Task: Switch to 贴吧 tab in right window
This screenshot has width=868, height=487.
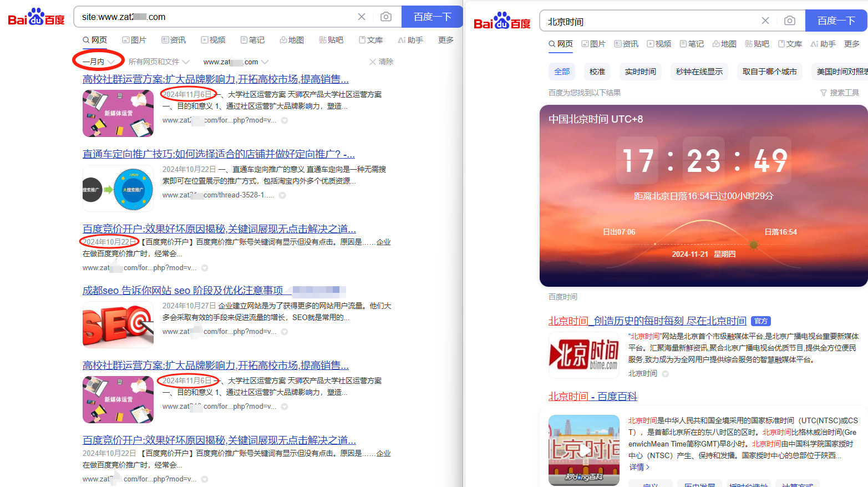Action: pyautogui.click(x=757, y=44)
